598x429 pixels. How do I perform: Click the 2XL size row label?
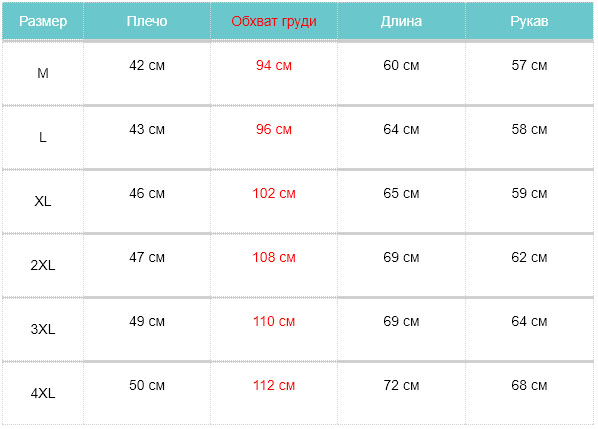(43, 265)
